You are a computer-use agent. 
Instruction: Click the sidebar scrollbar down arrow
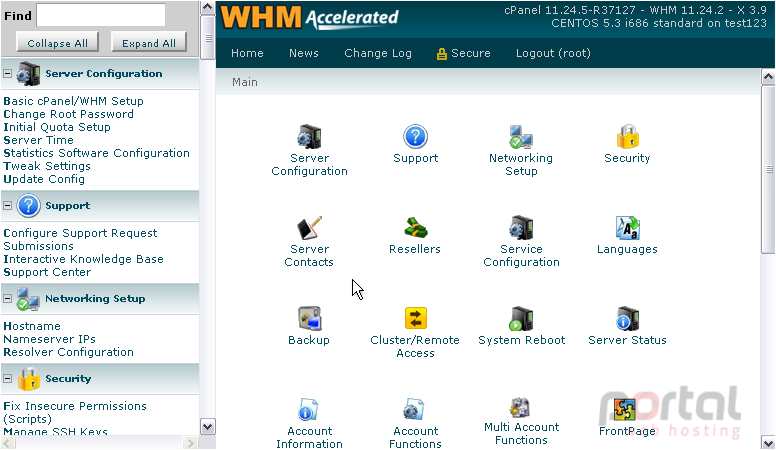tap(207, 426)
